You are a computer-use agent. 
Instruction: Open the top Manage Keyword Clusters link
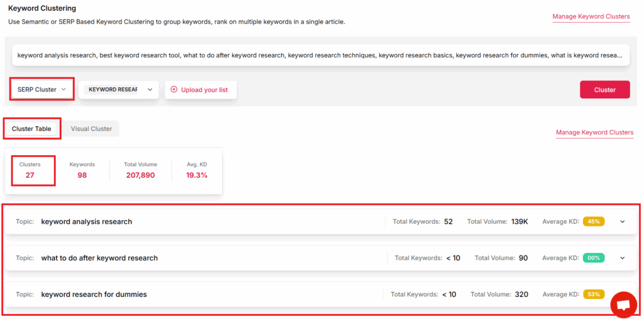tap(591, 17)
